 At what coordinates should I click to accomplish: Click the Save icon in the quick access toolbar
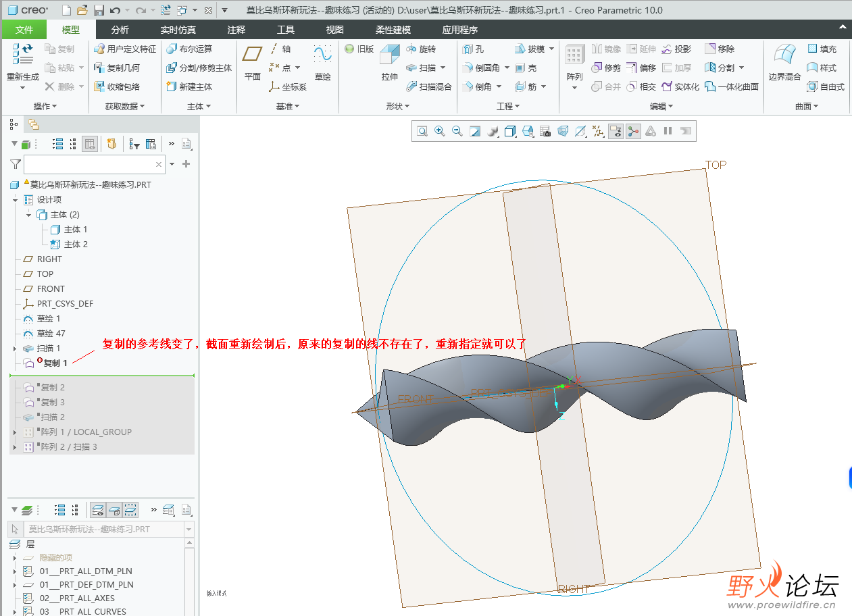click(x=99, y=10)
